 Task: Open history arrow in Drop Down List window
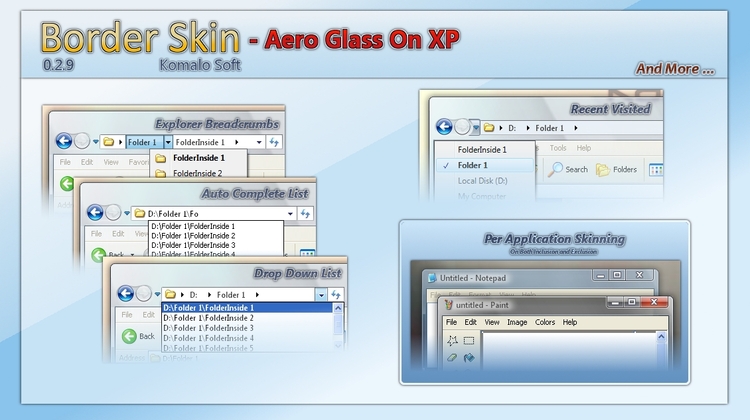tap(157, 294)
